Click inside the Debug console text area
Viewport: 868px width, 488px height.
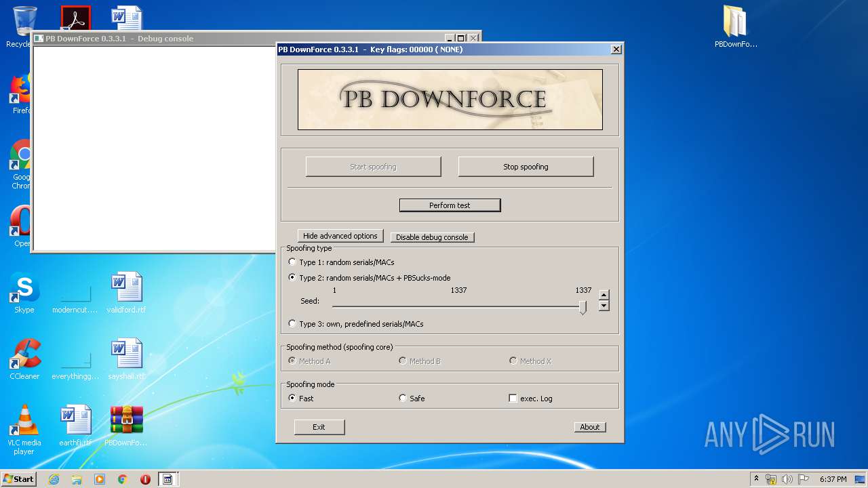155,147
